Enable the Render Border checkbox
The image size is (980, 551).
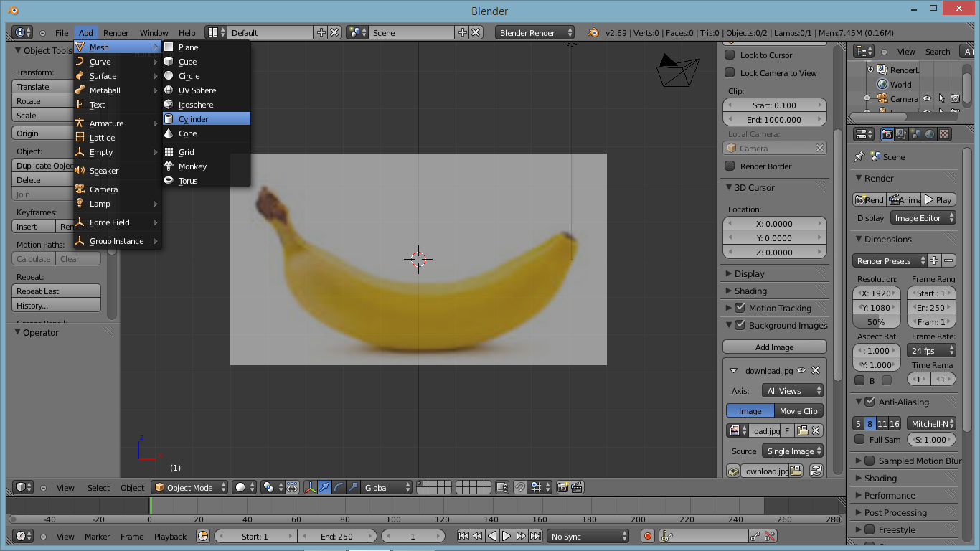pos(730,166)
